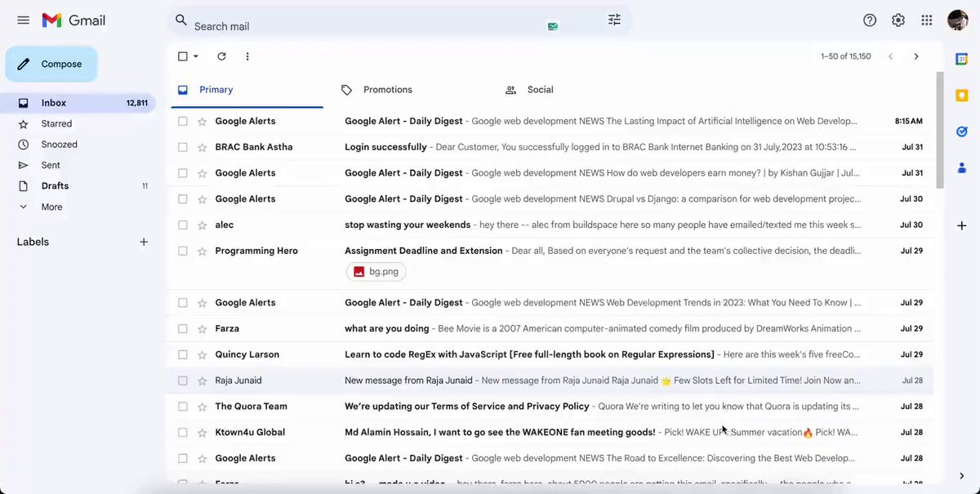Check the alec email checkbox

point(182,225)
